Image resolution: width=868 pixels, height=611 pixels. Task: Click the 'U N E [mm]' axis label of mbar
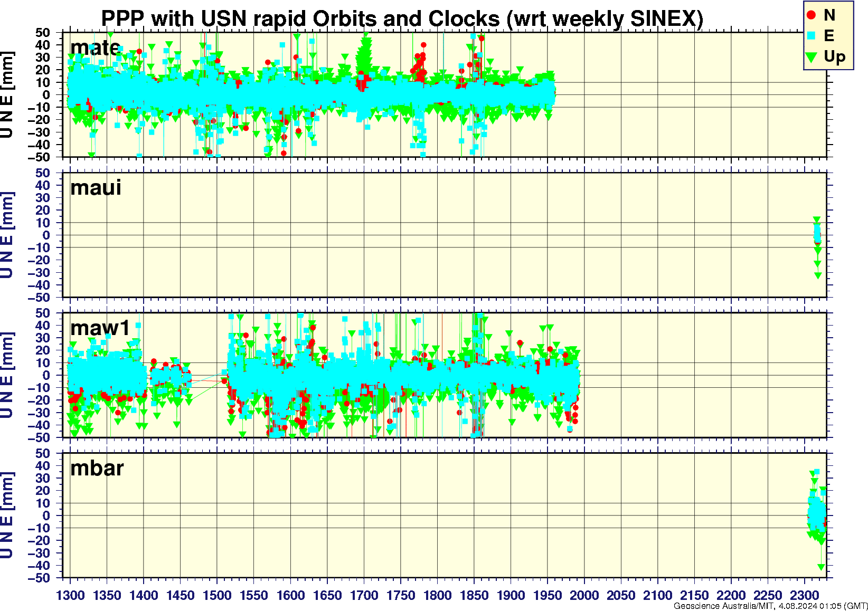pos(7,515)
